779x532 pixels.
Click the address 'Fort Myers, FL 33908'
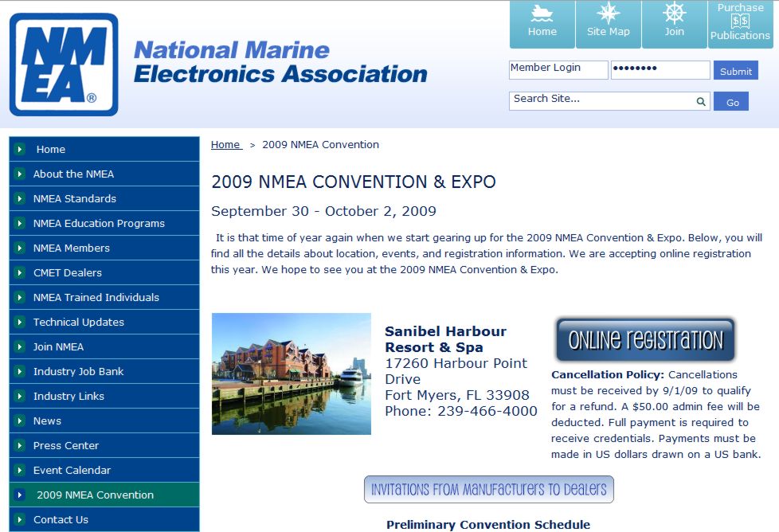[457, 395]
